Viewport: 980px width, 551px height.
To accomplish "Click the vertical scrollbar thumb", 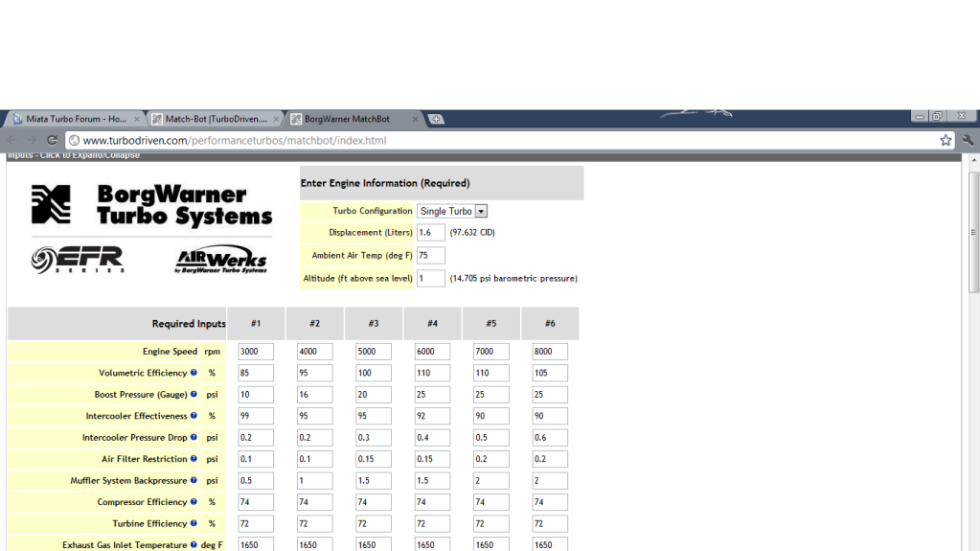I will coord(973,233).
